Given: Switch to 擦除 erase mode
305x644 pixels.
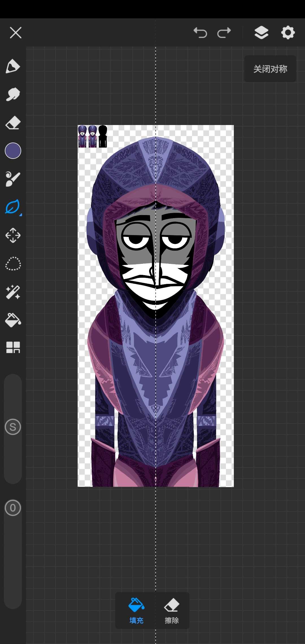Looking at the screenshot, I should [x=172, y=611].
